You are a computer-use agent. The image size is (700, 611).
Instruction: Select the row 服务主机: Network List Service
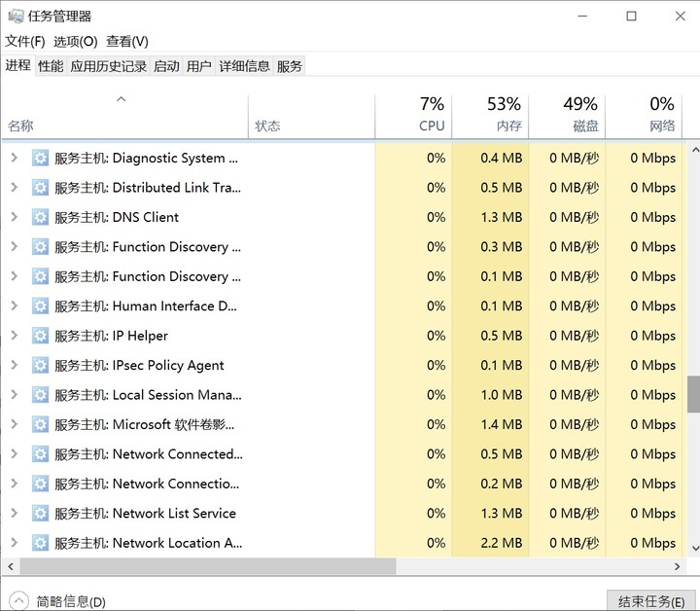click(342, 513)
